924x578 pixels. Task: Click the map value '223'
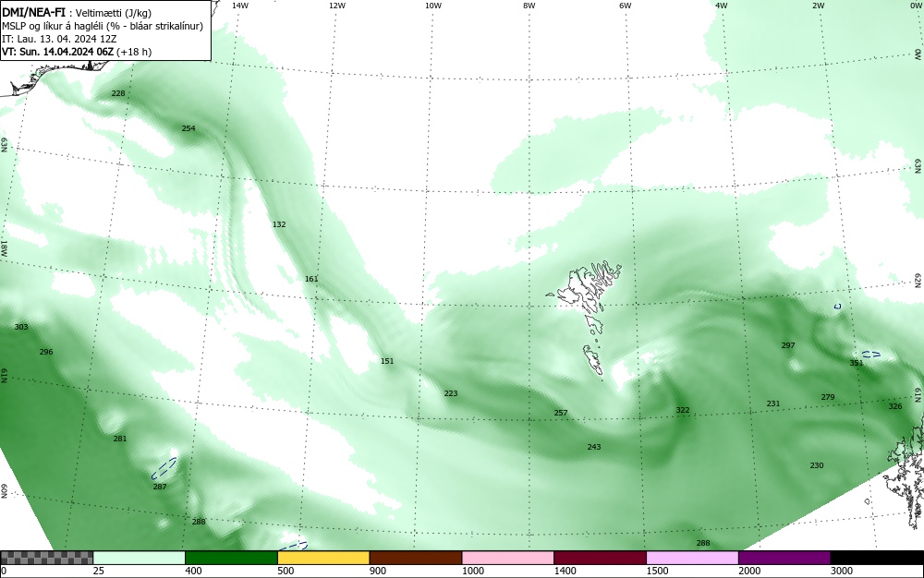coord(450,393)
